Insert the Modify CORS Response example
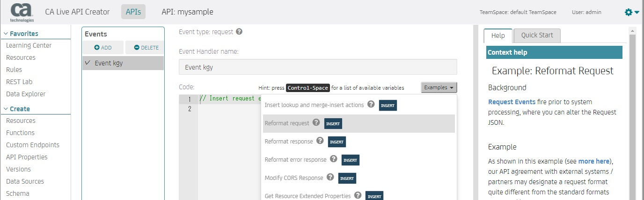This screenshot has height=200, width=644. click(x=347, y=178)
